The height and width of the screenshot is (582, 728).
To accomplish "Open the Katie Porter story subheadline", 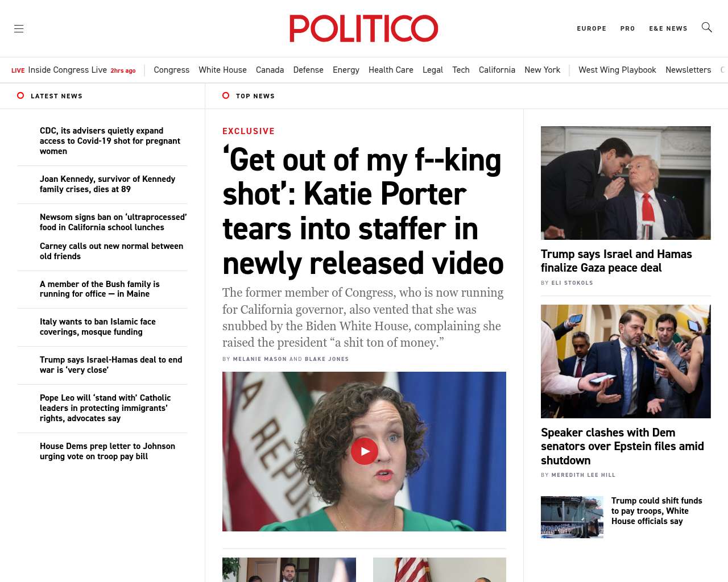I will click(363, 318).
